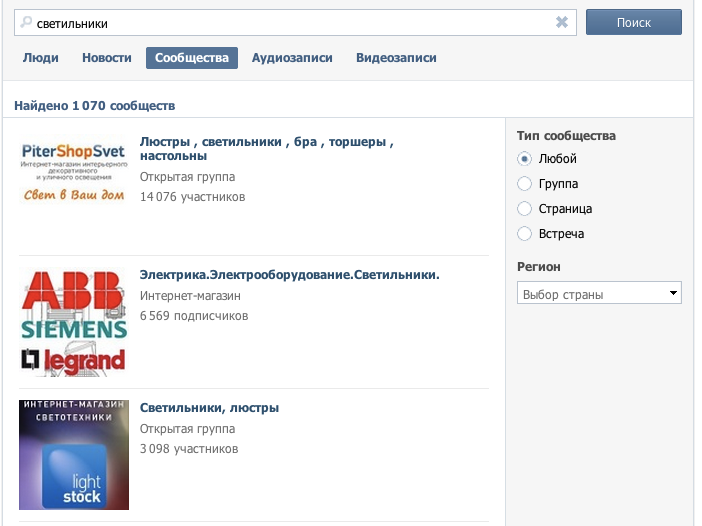Open Светильники, люстры community link
The height and width of the screenshot is (526, 702).
(x=210, y=408)
